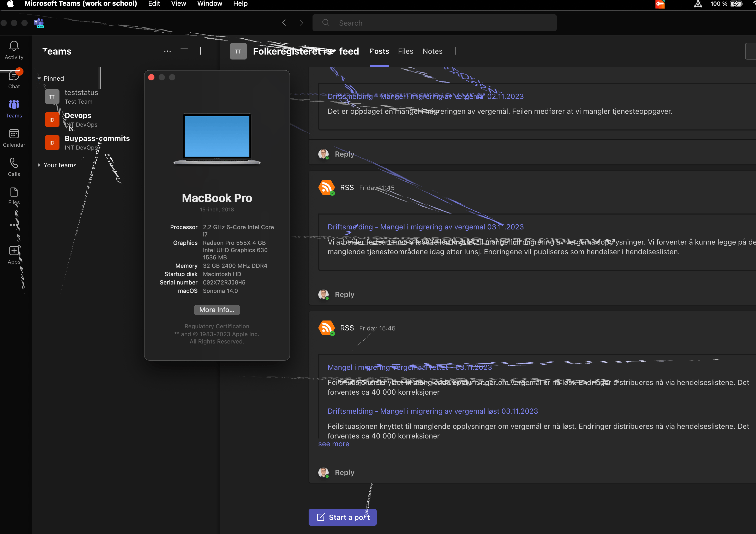The image size is (756, 534).
Task: Open the vergemal løst 03.11.2023 link
Action: (x=432, y=411)
